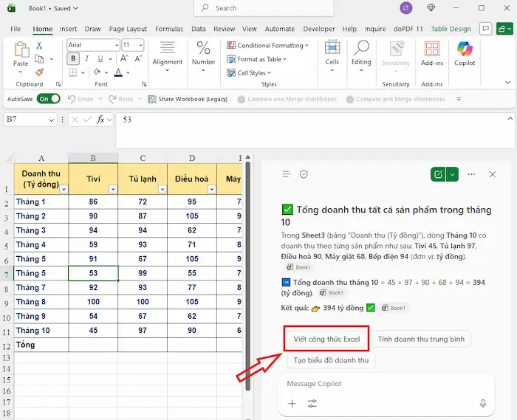Close the Copilot side pane
517x420 pixels.
[493, 174]
